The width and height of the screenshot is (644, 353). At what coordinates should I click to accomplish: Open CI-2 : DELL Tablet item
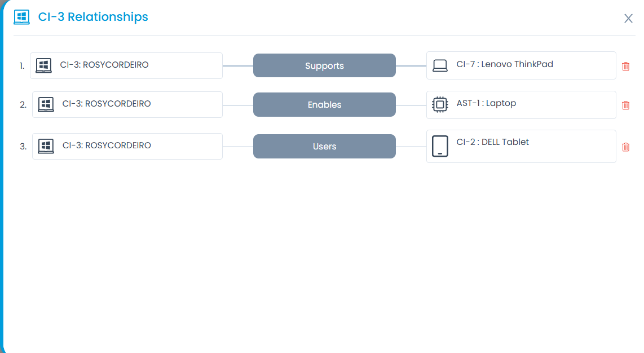pyautogui.click(x=492, y=142)
